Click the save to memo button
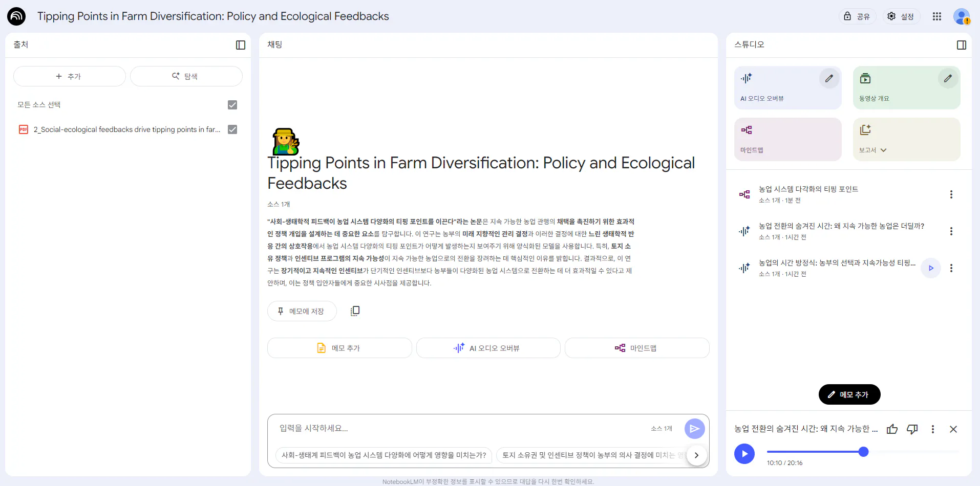Screen dimensions: 980x486 [302, 311]
